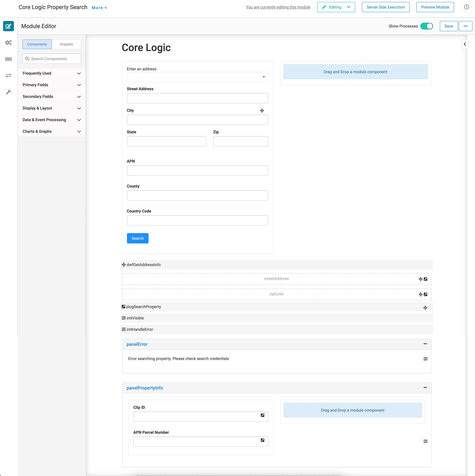The image size is (475, 476).
Task: Open the language translation sidebar icon
Action: [x=8, y=59]
